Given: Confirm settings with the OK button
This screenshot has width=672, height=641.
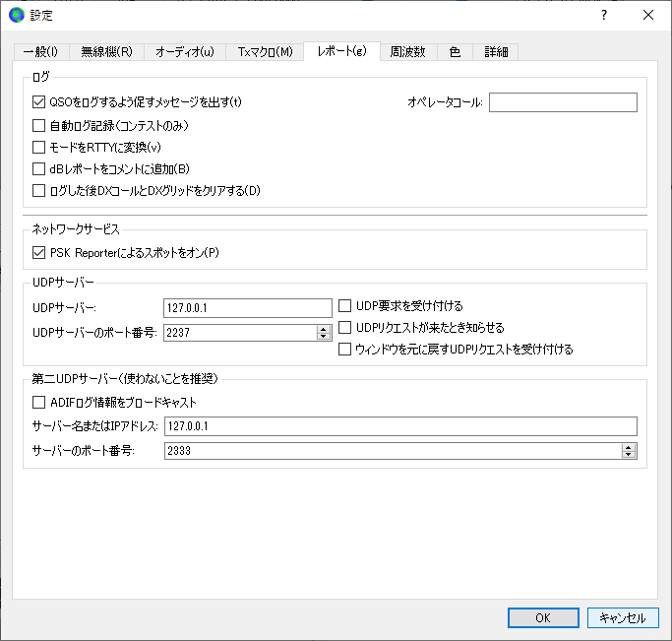Looking at the screenshot, I should [543, 617].
